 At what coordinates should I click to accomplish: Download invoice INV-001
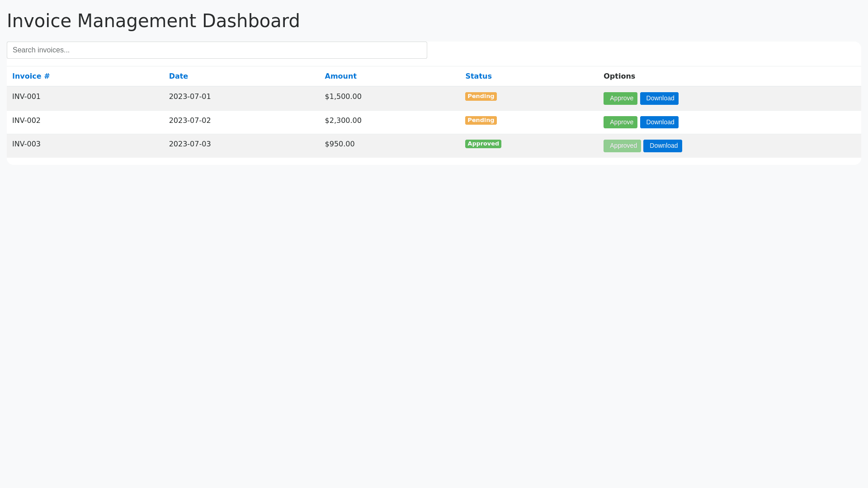pos(659,99)
